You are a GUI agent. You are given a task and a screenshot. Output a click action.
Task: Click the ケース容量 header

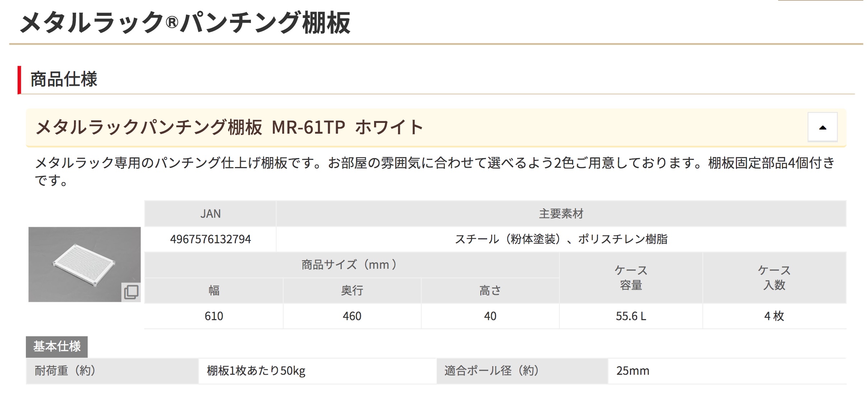[x=631, y=278]
